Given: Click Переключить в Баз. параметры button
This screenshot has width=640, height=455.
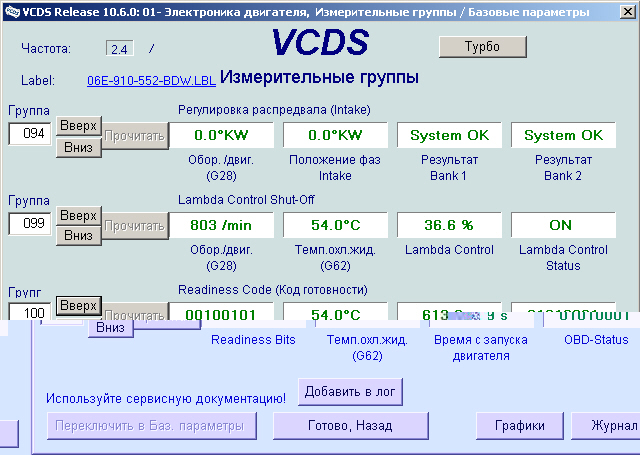Looking at the screenshot, I should (152, 426).
